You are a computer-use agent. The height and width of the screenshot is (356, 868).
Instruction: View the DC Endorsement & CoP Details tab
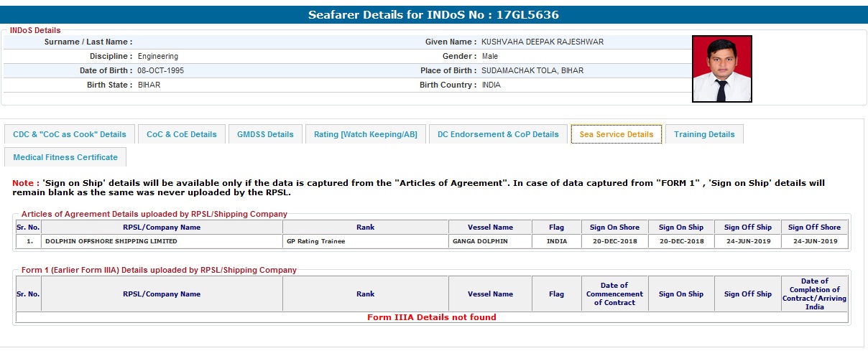498,134
